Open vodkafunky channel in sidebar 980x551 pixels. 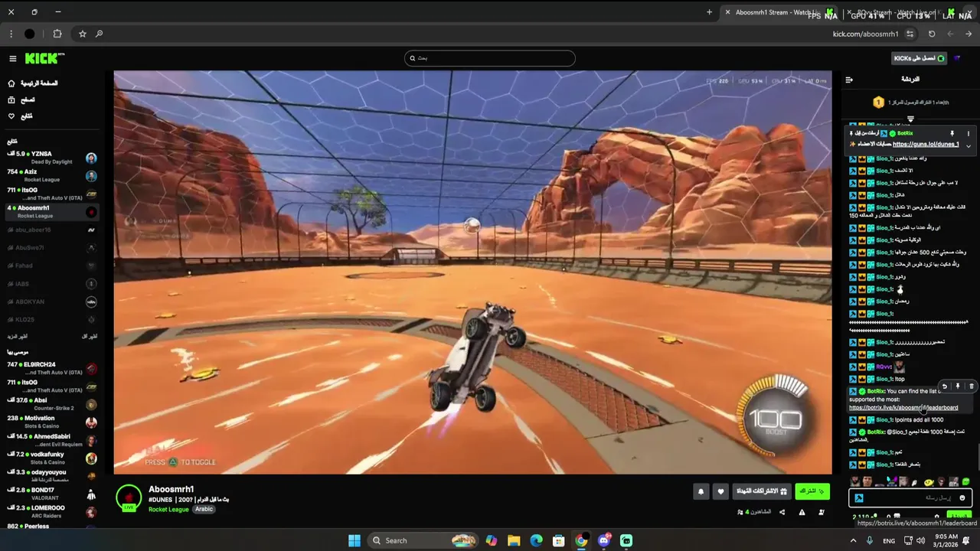(52, 458)
